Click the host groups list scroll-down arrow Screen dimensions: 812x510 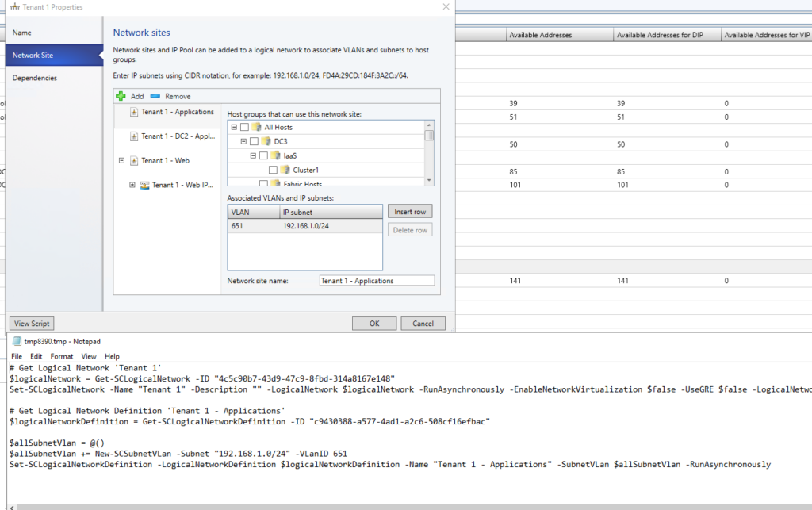tap(429, 180)
